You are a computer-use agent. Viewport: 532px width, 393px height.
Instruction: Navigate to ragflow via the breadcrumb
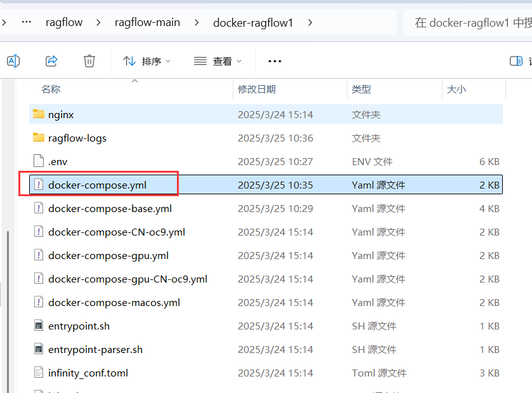64,22
